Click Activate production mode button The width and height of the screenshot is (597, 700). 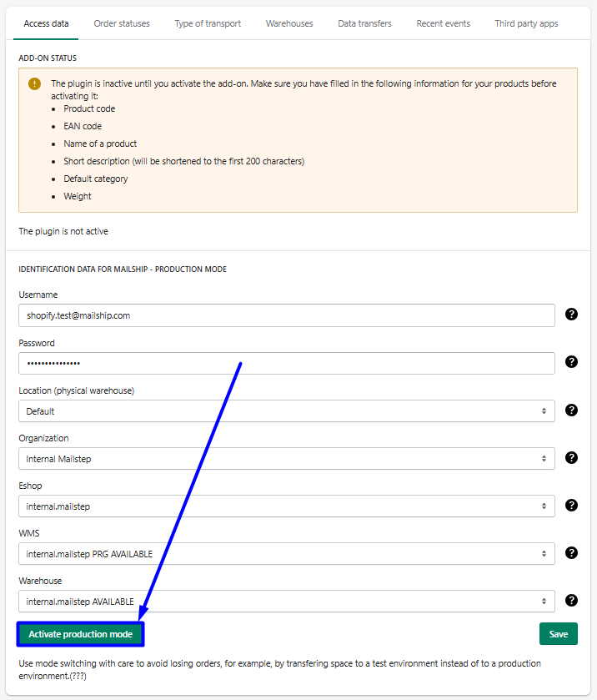coord(81,634)
